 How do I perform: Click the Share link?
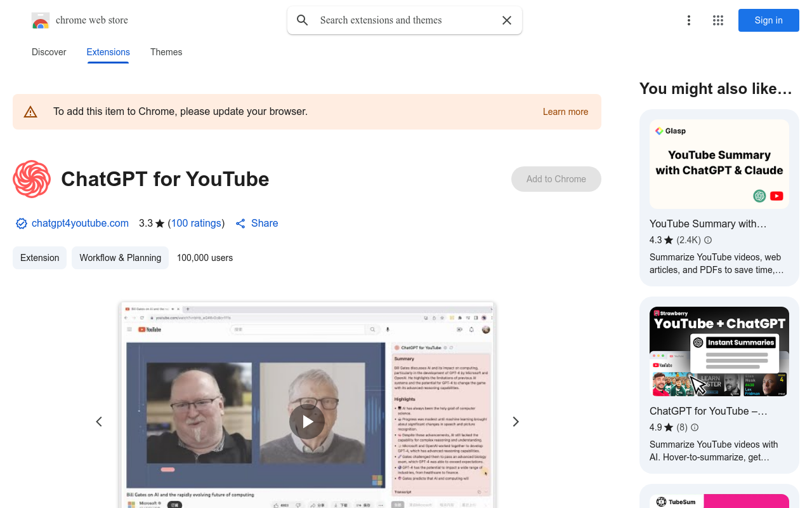click(x=265, y=224)
